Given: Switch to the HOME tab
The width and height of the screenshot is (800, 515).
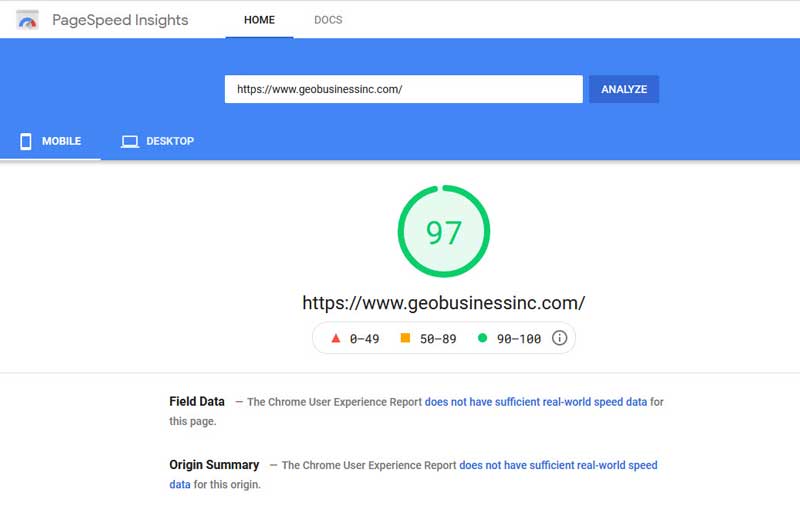Looking at the screenshot, I should coord(259,20).
